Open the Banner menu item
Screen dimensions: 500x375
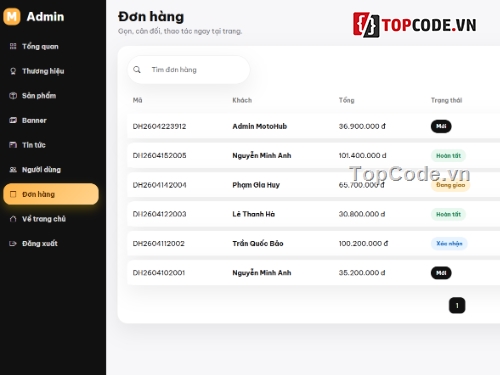[x=51, y=120]
